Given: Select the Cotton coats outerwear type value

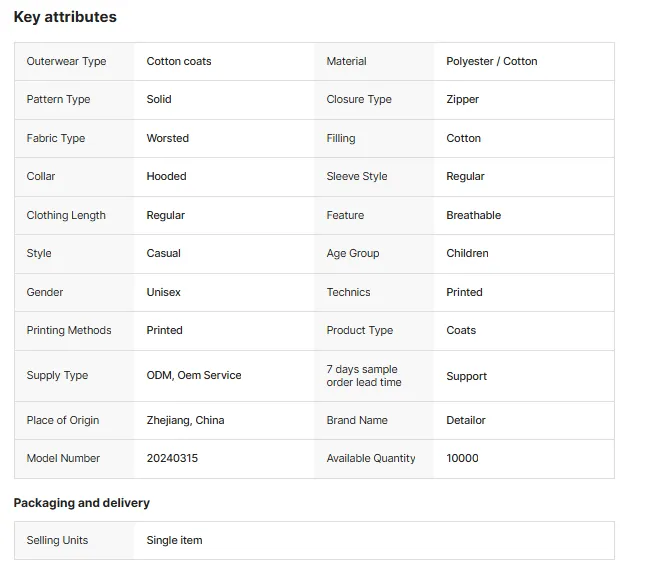Looking at the screenshot, I should 179,61.
